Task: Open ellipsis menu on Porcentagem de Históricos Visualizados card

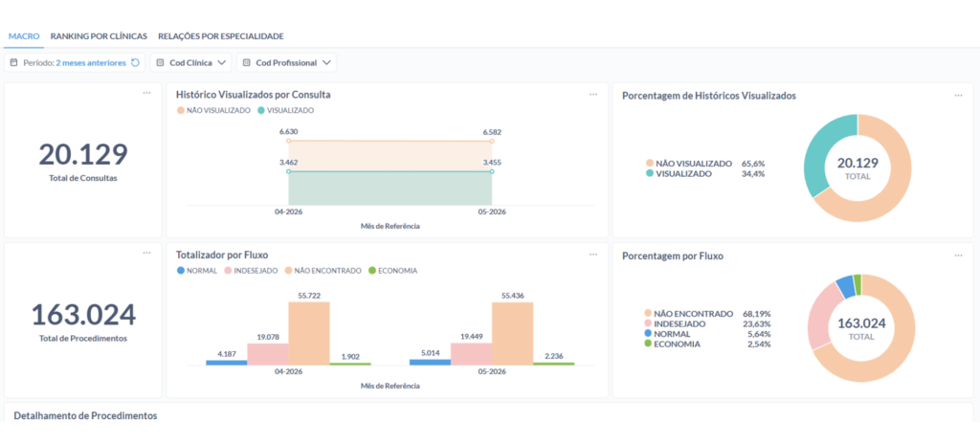Action: (x=958, y=95)
